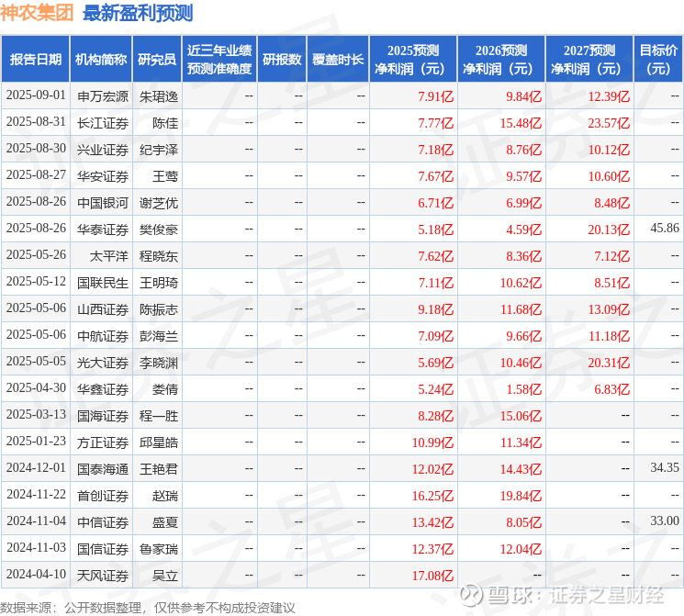Screen dimensions: 684x616
Task: Select institution 国海证券
Action: coord(103,416)
